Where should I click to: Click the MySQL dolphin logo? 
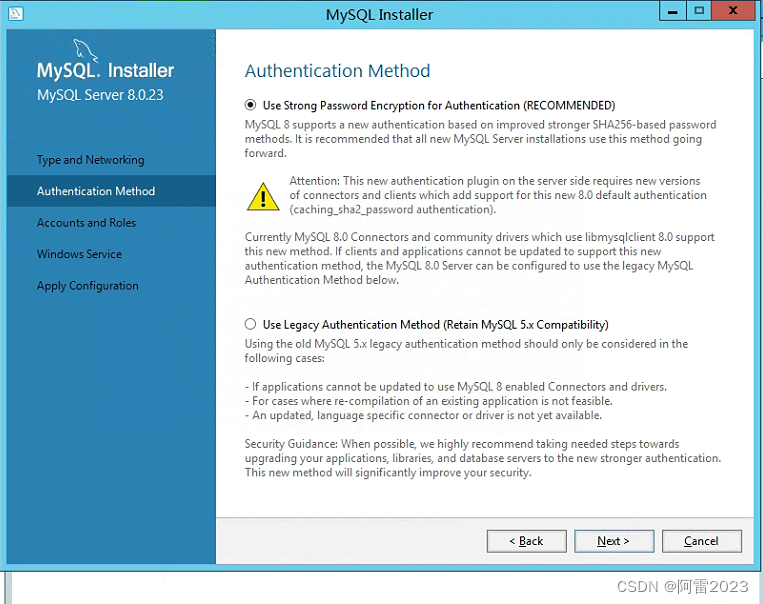[x=86, y=51]
